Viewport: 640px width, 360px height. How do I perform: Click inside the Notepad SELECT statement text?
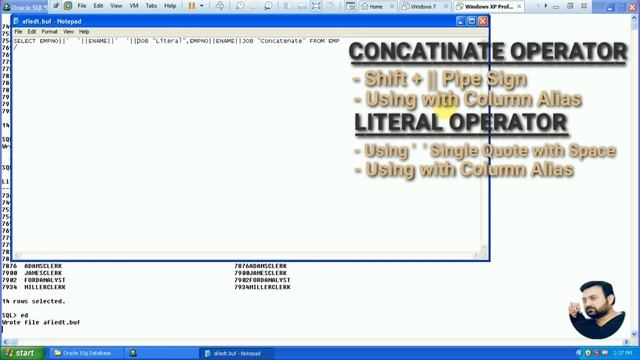click(x=176, y=41)
